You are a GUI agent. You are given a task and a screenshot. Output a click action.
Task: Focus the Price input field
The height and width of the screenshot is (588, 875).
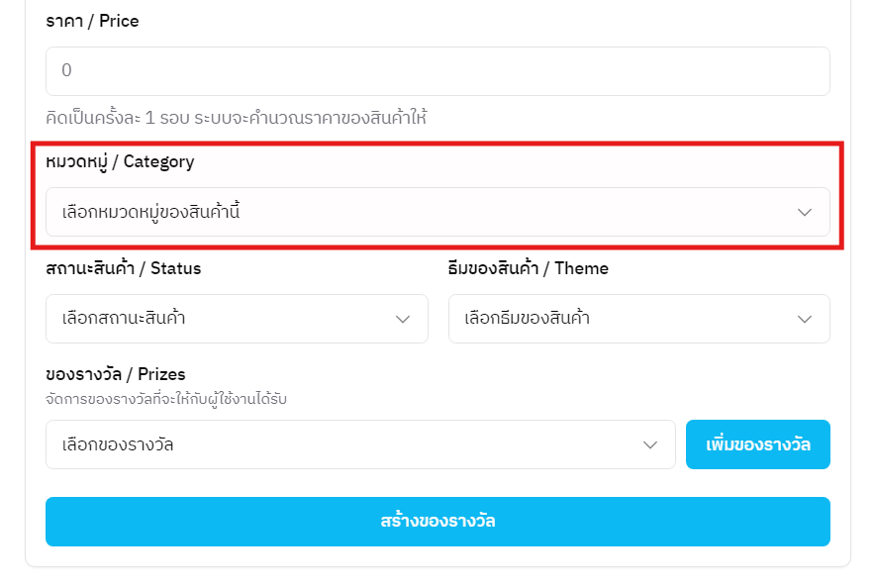click(x=437, y=71)
